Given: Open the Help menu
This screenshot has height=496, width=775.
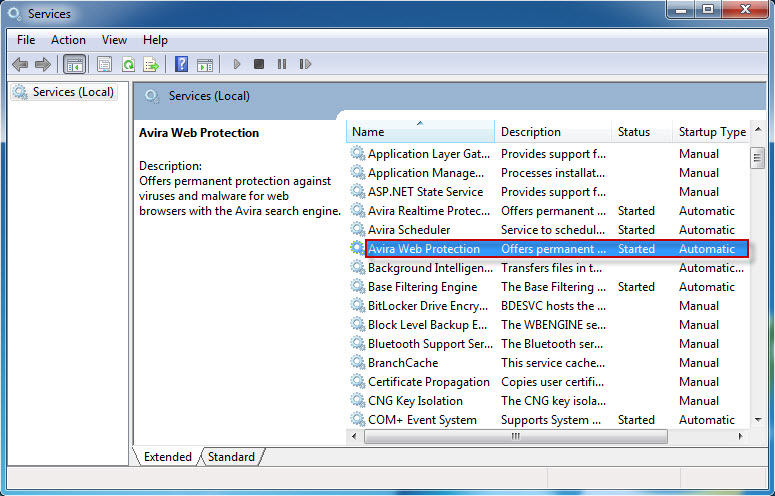Looking at the screenshot, I should 155,40.
